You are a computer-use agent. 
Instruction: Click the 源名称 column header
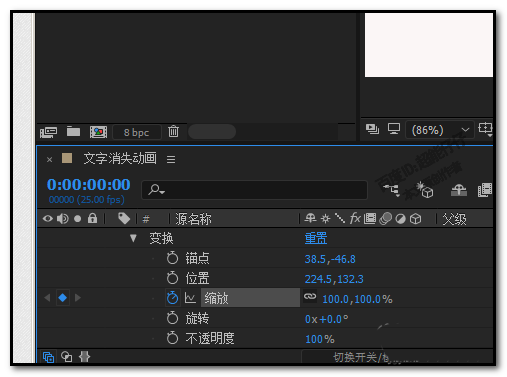tap(193, 219)
